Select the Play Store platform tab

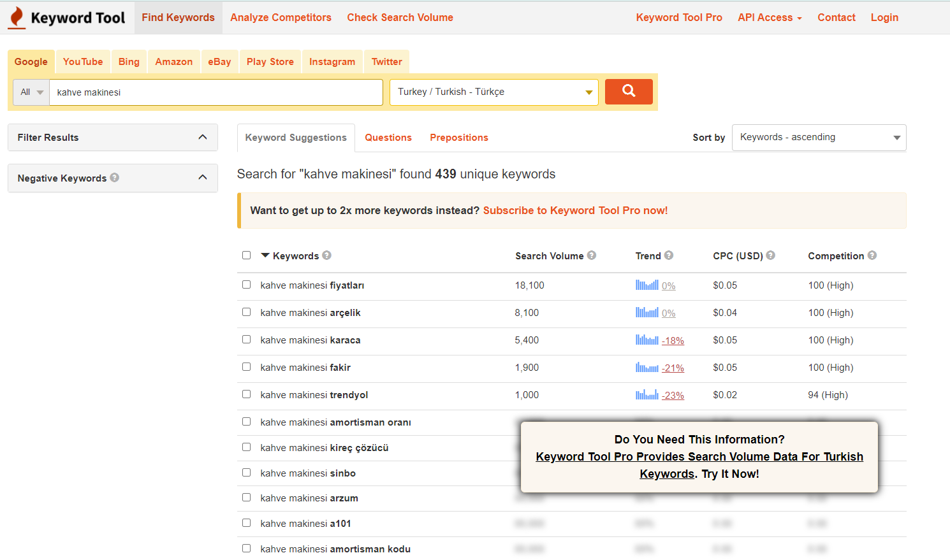pos(270,62)
